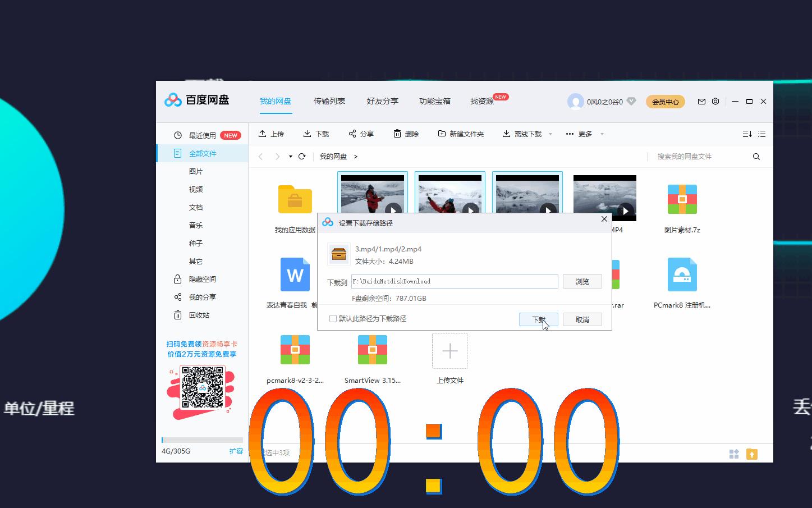This screenshot has width=812, height=508.
Task: Click the 删除 (delete) toolbar icon
Action: (x=406, y=134)
